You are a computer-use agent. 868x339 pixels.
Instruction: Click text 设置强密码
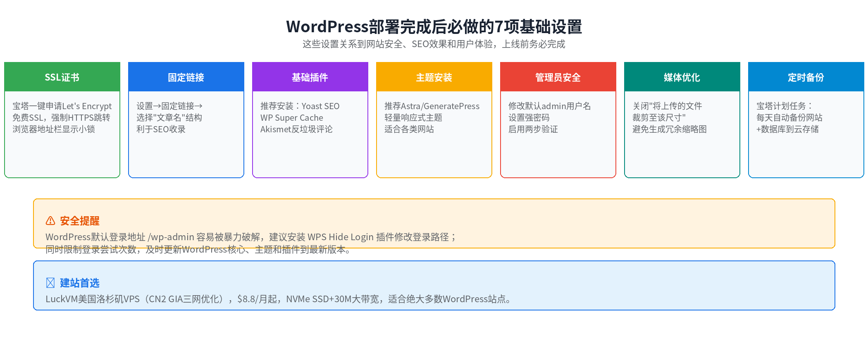[x=529, y=118]
